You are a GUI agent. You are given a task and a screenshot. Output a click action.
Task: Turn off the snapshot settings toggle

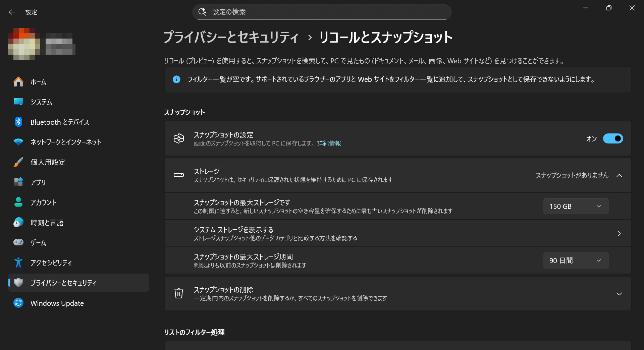[613, 138]
